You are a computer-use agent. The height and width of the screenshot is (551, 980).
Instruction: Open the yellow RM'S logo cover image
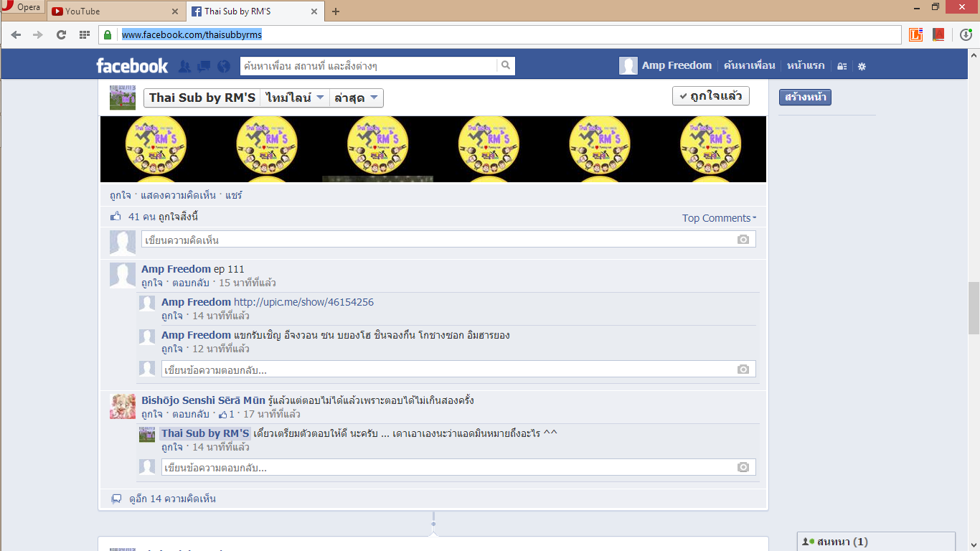(433, 149)
